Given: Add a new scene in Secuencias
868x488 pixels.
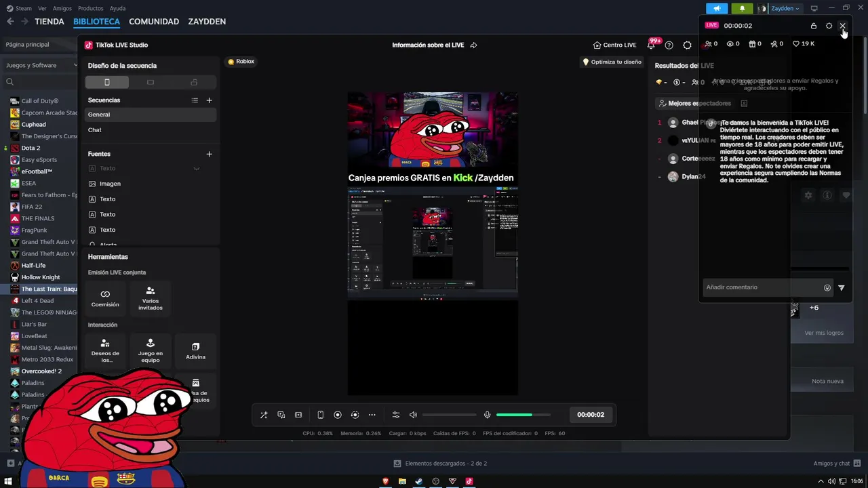Looking at the screenshot, I should coord(209,100).
